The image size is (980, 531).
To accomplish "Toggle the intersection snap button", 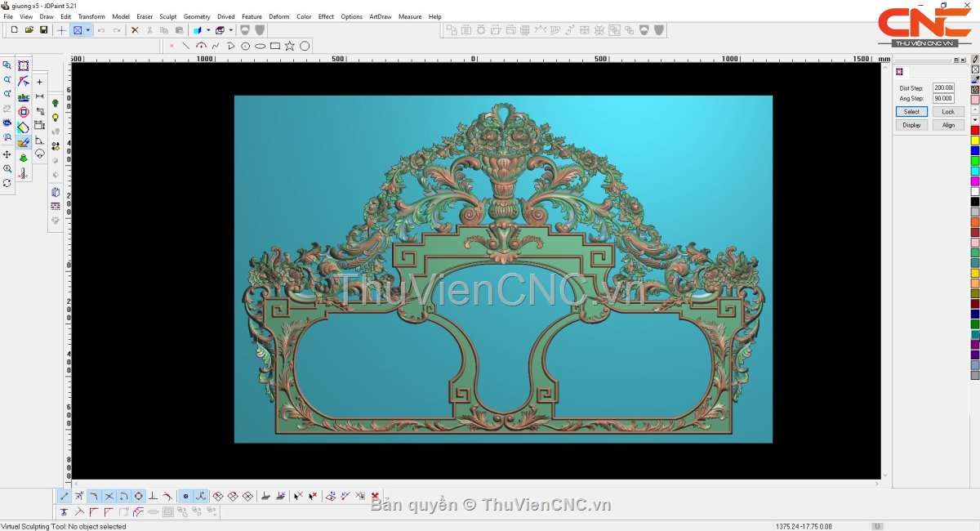I will (x=109, y=496).
